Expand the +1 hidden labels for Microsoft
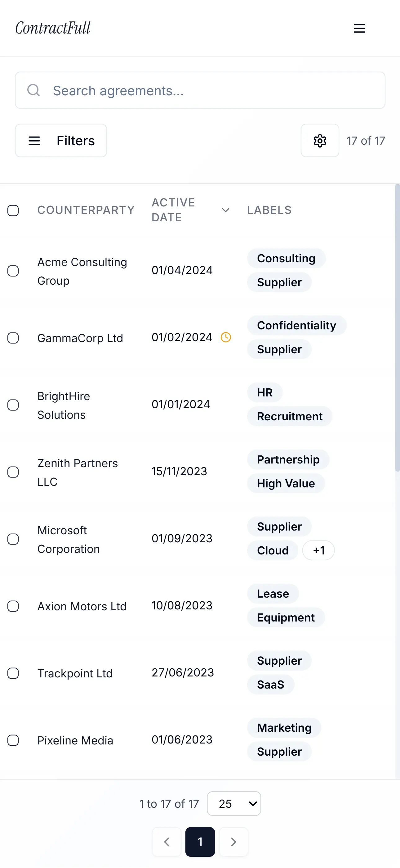The width and height of the screenshot is (400, 868). point(318,551)
